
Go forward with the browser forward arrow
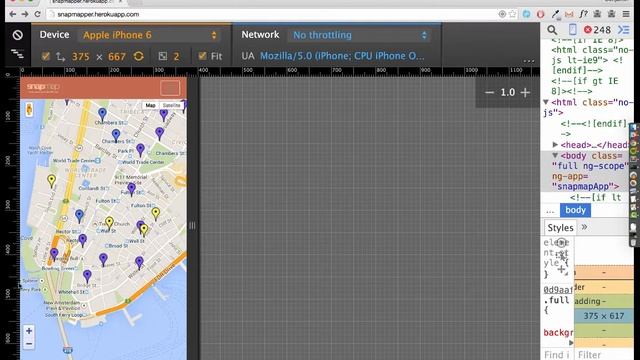pos(25,14)
